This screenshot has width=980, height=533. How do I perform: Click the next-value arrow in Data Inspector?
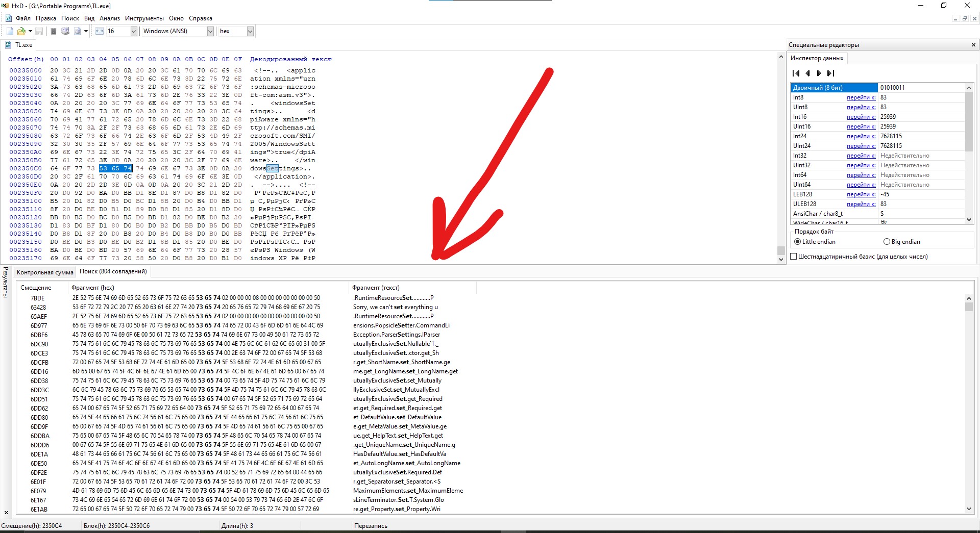tap(819, 73)
